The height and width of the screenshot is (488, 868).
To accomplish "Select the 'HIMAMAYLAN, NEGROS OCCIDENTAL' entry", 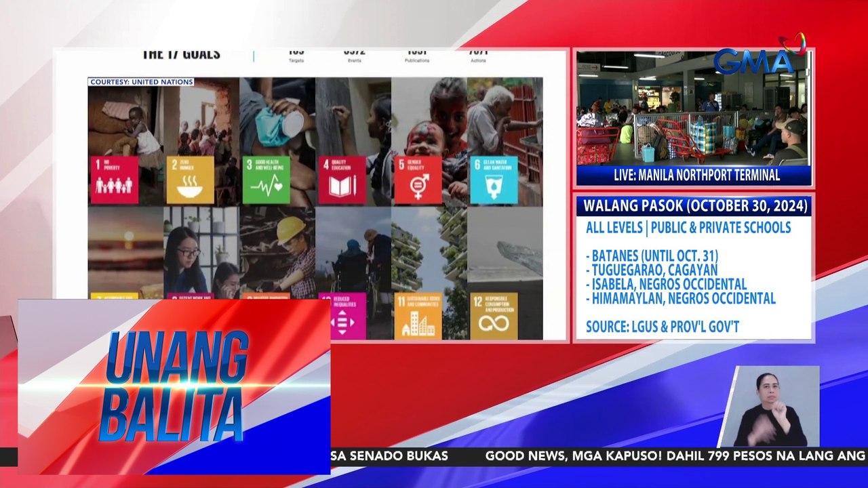I will click(681, 299).
